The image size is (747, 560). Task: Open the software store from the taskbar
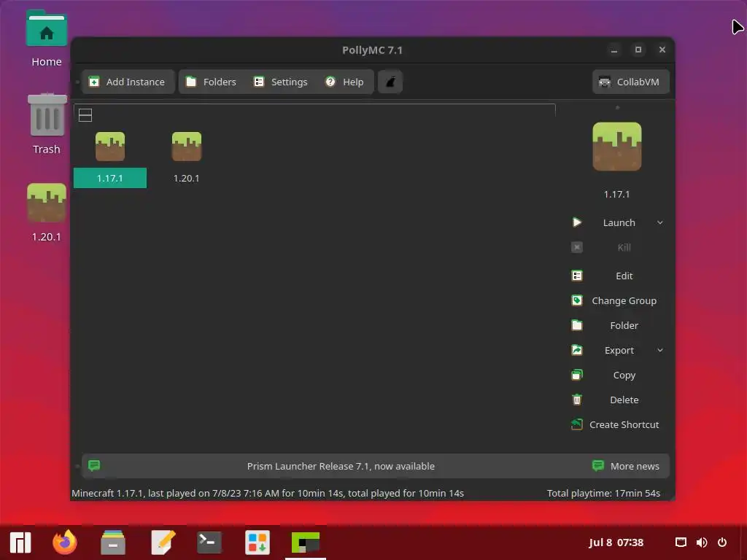click(258, 542)
